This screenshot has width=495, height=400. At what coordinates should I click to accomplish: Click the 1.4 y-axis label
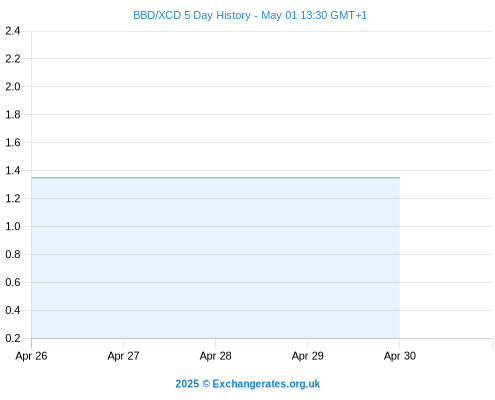tap(13, 171)
